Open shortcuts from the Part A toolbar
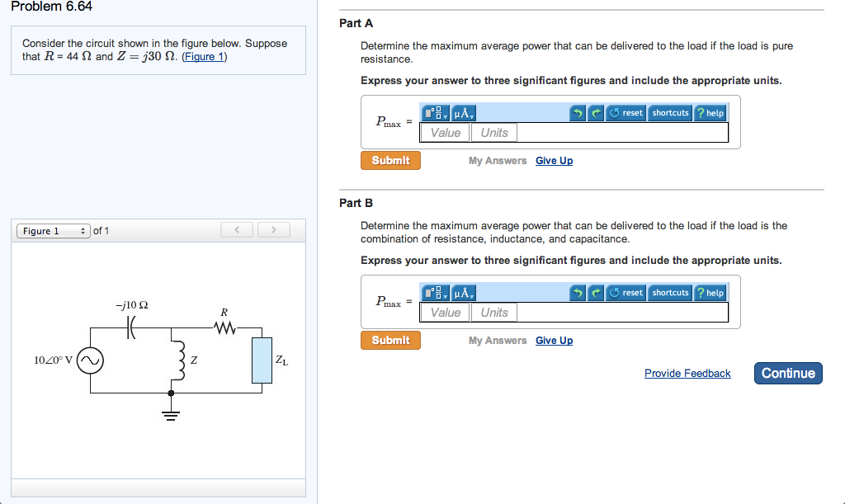845x504 pixels. point(670,113)
